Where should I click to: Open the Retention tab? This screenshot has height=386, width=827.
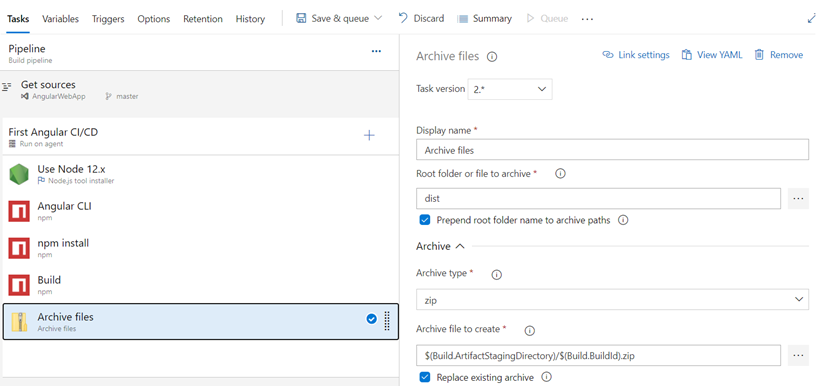coord(203,19)
